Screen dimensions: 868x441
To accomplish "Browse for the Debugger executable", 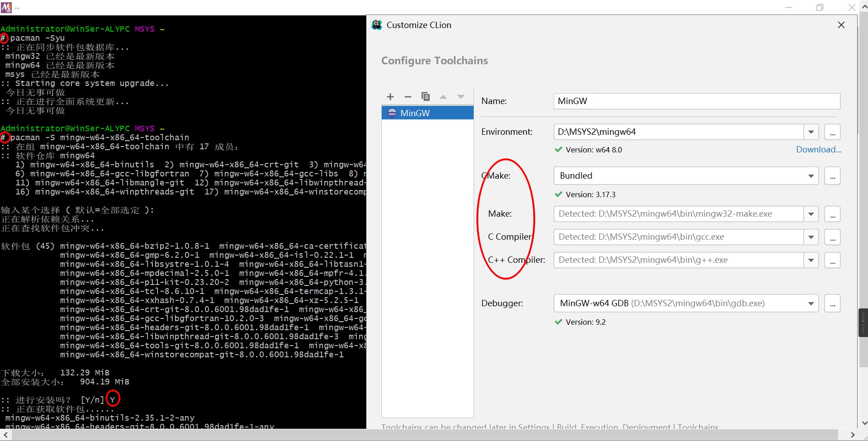I will (x=832, y=303).
